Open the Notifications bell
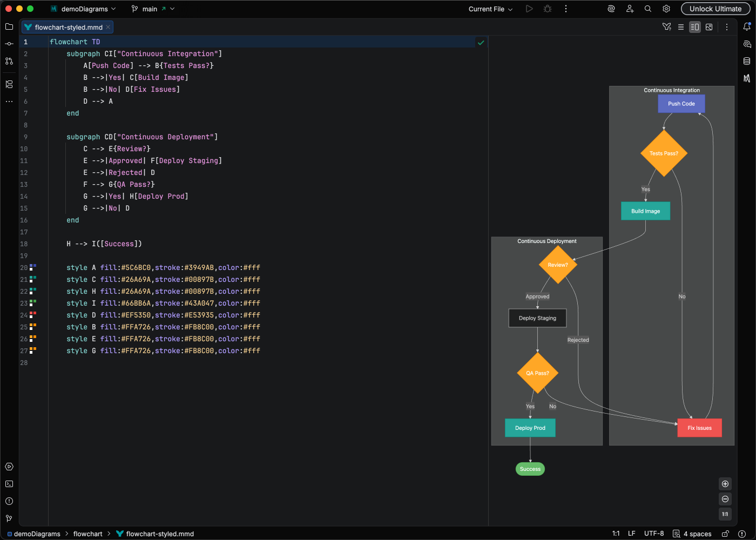This screenshot has width=756, height=540. 747,26
